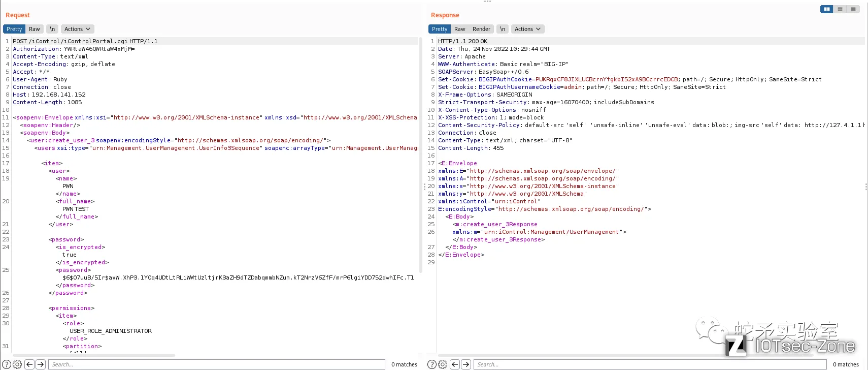Screen dimensions: 868x370
Task: Click the HTTP/1.1 200 OK status line
Action: [x=462, y=41]
